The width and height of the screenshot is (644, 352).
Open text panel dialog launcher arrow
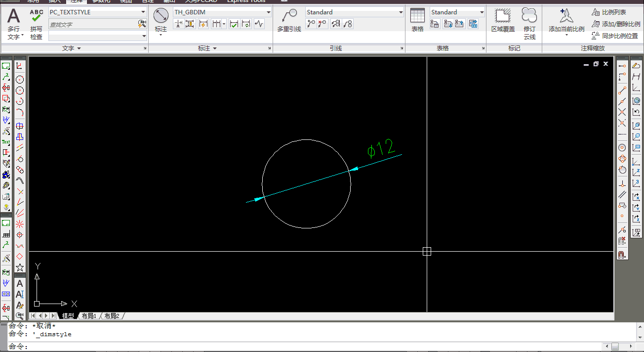pyautogui.click(x=145, y=48)
